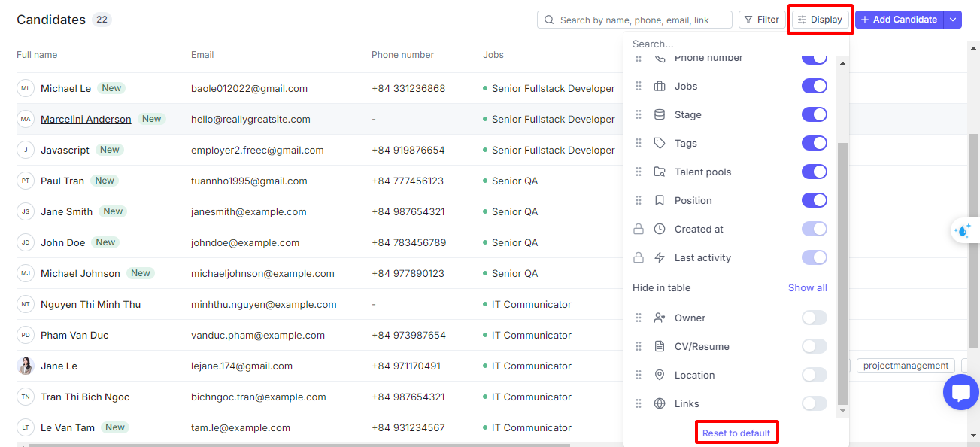Open Marcelini Anderson candidate profile
Screen dimensions: 980x447
click(x=86, y=120)
